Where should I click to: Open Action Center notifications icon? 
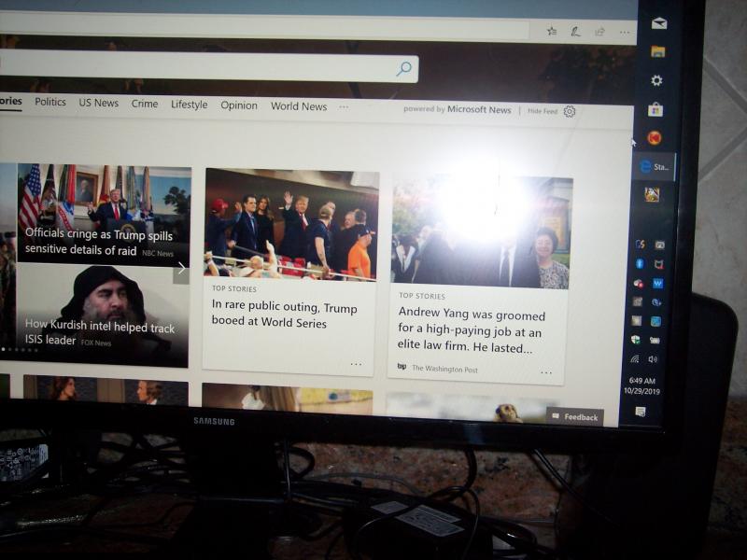pyautogui.click(x=641, y=412)
